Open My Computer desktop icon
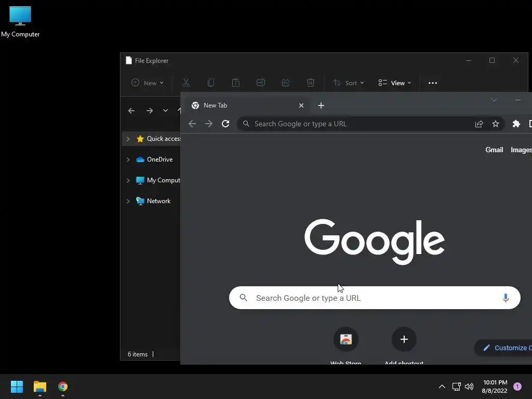This screenshot has width=532, height=399. coord(20,22)
